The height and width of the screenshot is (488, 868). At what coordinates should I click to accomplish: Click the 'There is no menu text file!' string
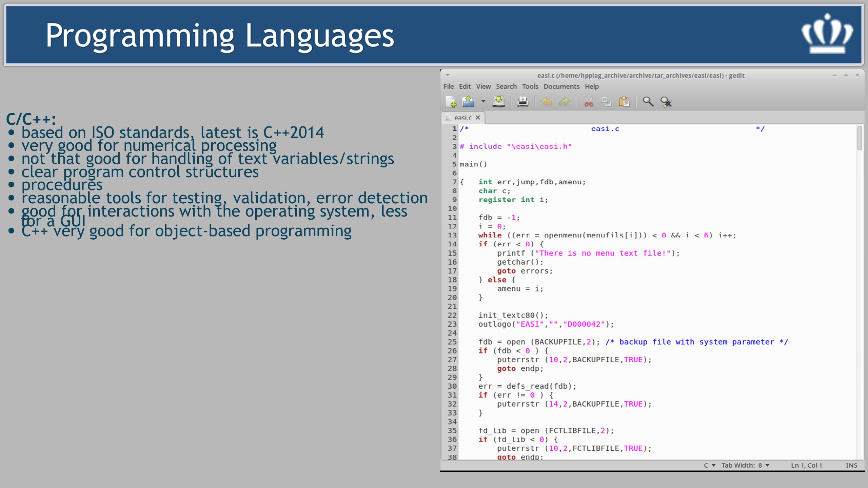[603, 253]
